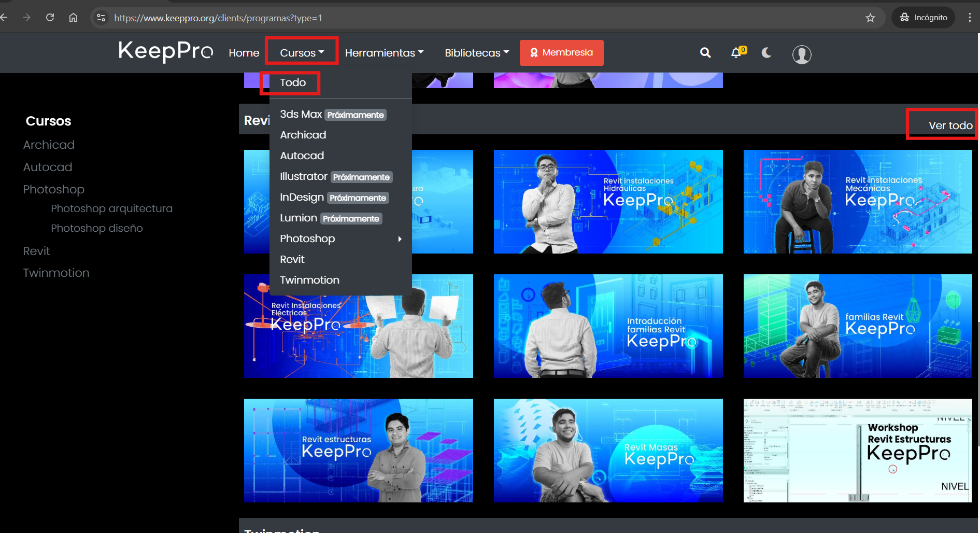The height and width of the screenshot is (533, 980).
Task: Toggle dark mode with the moon icon
Action: coord(766,52)
